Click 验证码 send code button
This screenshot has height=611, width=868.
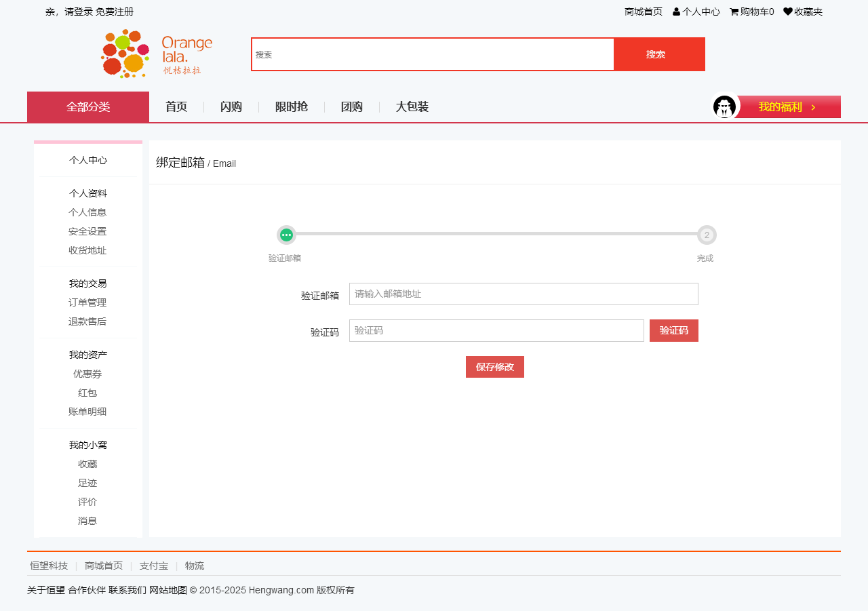pyautogui.click(x=673, y=331)
